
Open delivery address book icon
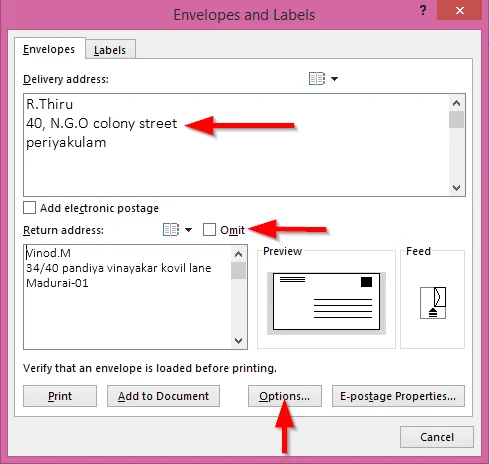click(317, 79)
